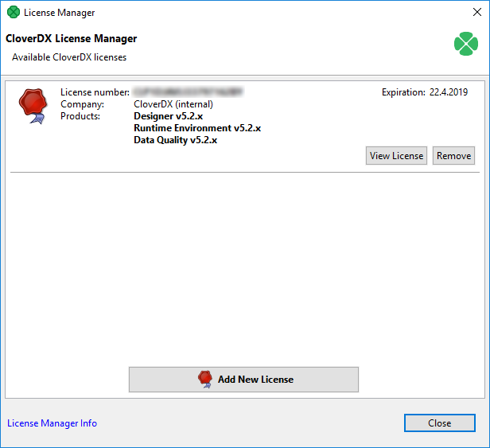Image resolution: width=490 pixels, height=448 pixels.
Task: Close the window using the title bar X
Action: (470, 13)
